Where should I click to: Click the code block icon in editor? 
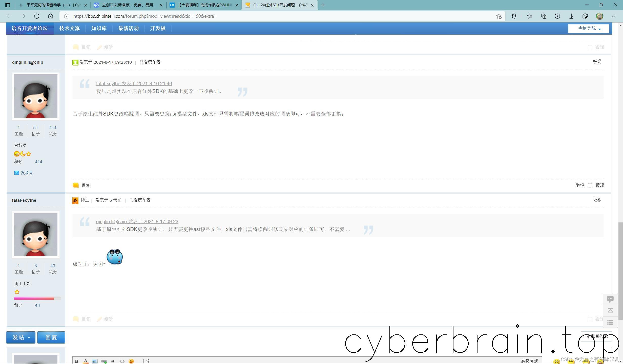[122, 361]
